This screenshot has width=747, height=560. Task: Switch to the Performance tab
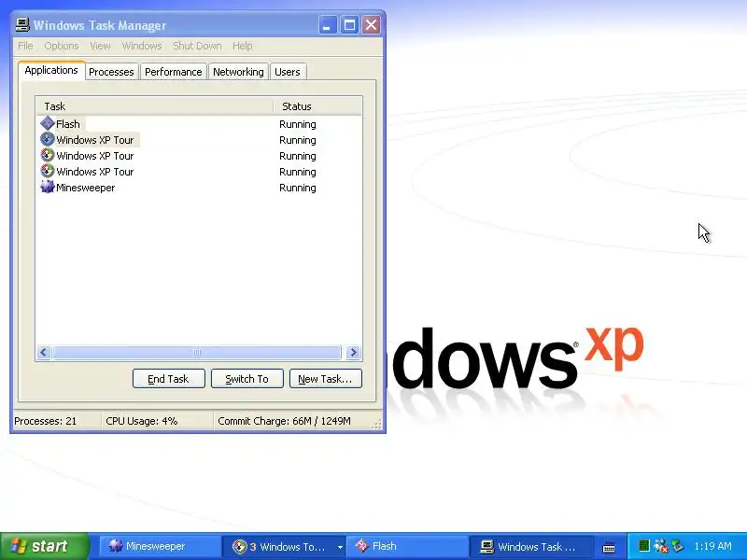pyautogui.click(x=174, y=72)
